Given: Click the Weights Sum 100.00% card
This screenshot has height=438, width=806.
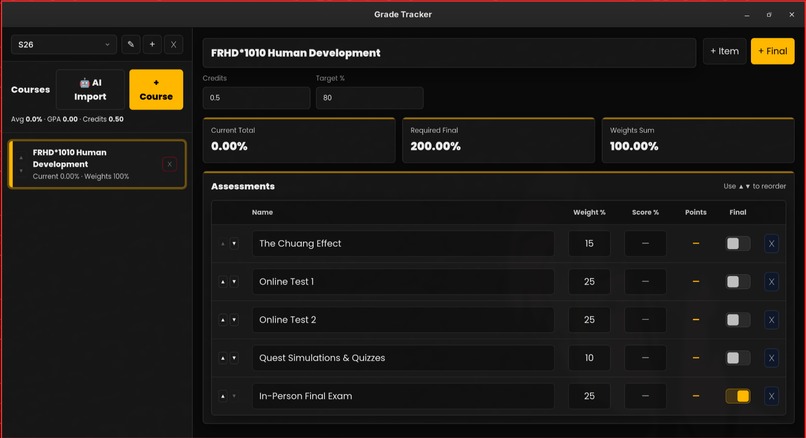Looking at the screenshot, I should point(698,140).
